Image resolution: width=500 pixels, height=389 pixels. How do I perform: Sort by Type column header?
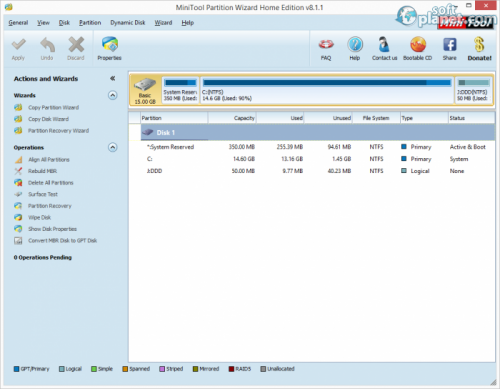click(424, 118)
